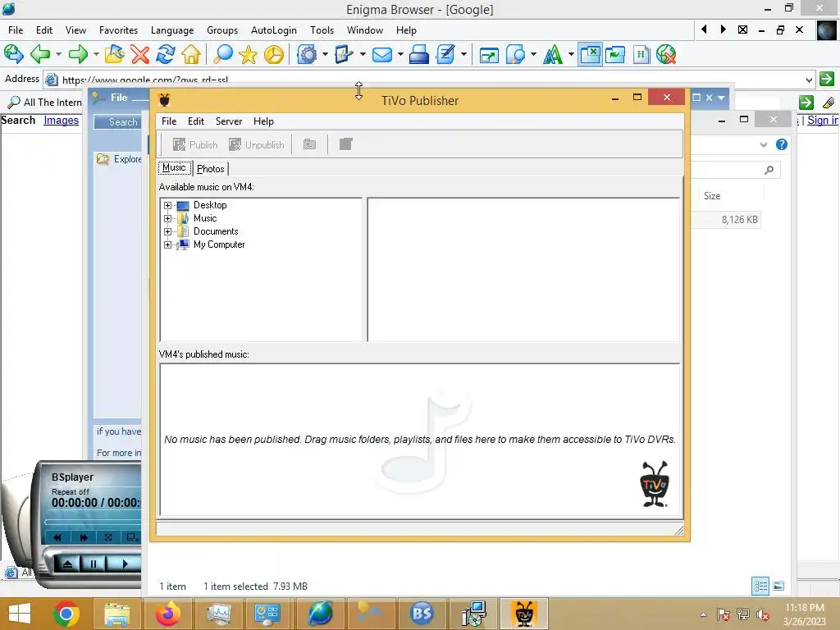
Task: Click the Print icon in browser toolbar
Action: [419, 54]
